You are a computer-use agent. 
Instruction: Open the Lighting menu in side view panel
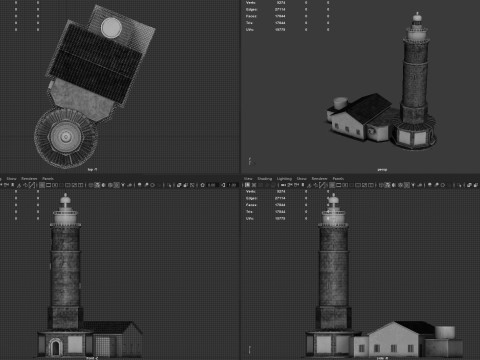tap(284, 179)
